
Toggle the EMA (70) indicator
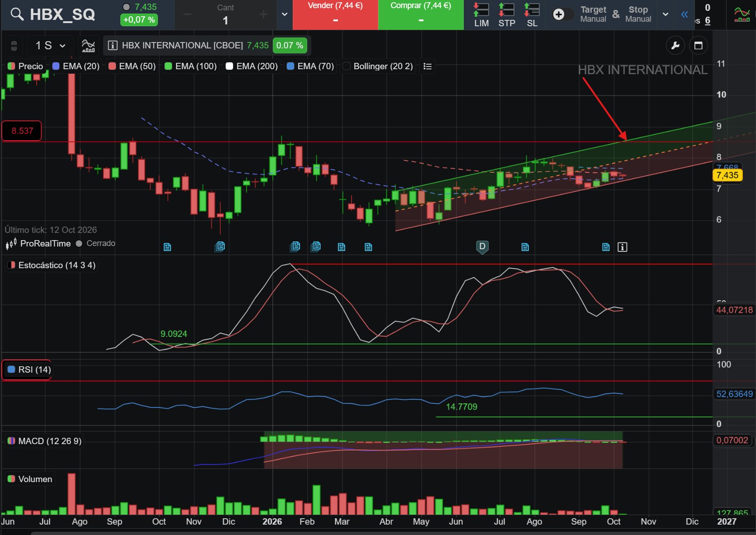tap(310, 66)
